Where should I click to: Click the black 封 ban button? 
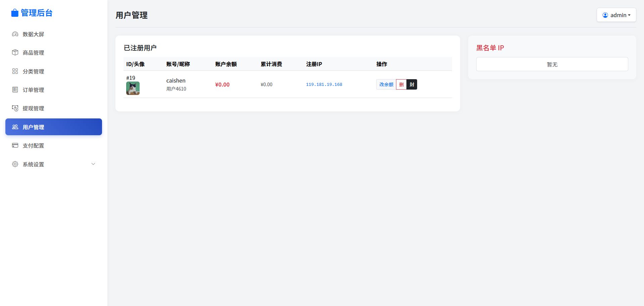[412, 85]
